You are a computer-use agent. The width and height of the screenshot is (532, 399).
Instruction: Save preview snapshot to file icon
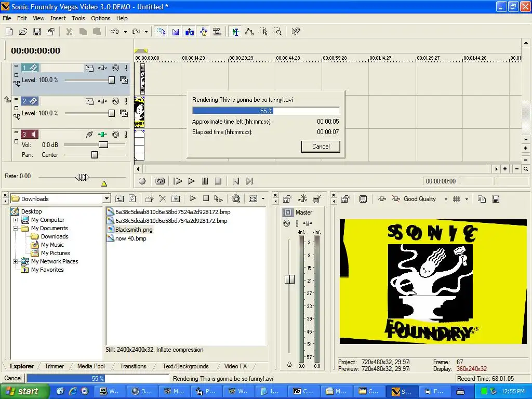[x=496, y=199]
